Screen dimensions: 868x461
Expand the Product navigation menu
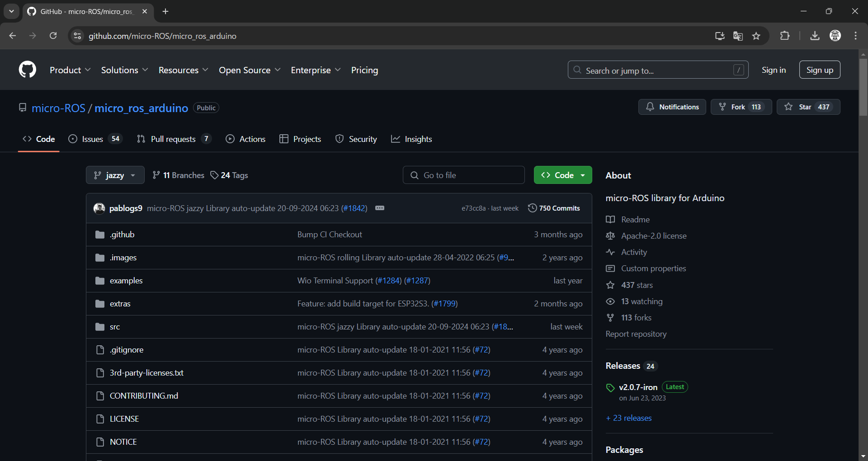[x=70, y=70]
